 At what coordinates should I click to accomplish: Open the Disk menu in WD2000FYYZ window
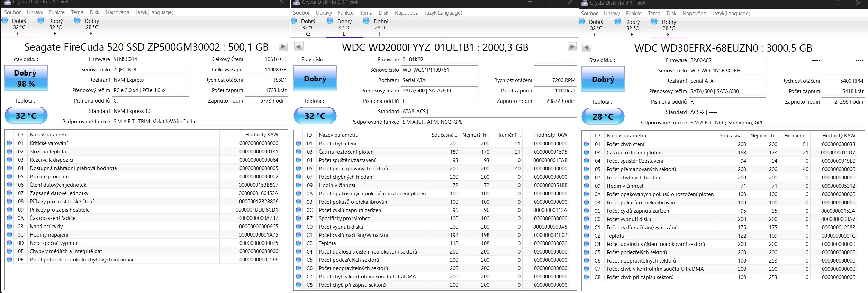click(x=383, y=13)
